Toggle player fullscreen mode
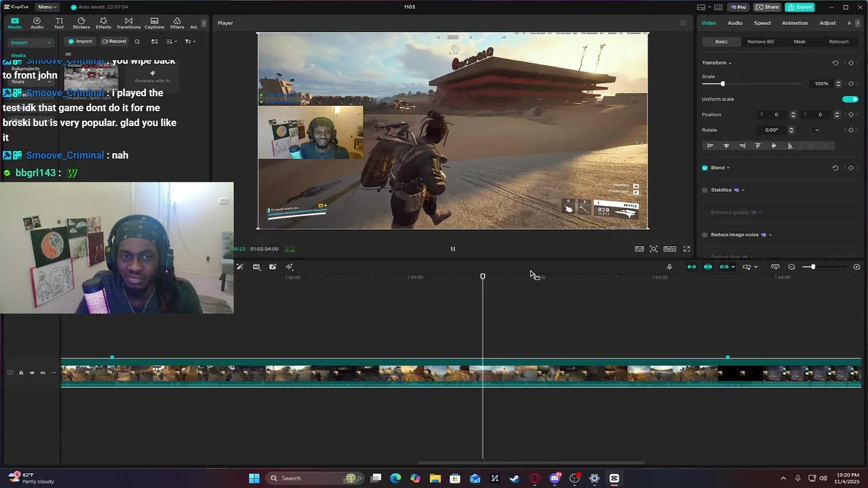 686,249
